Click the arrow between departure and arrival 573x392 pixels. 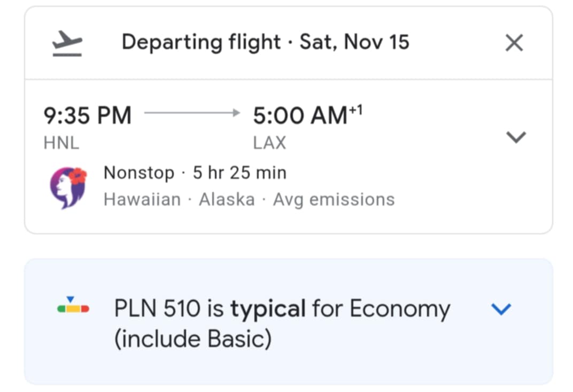(192, 113)
